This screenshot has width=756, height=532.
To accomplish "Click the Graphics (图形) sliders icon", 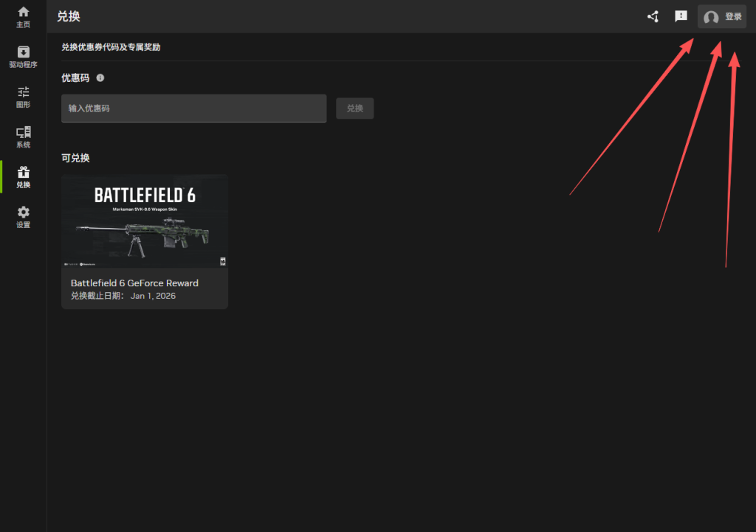I will coord(23,91).
